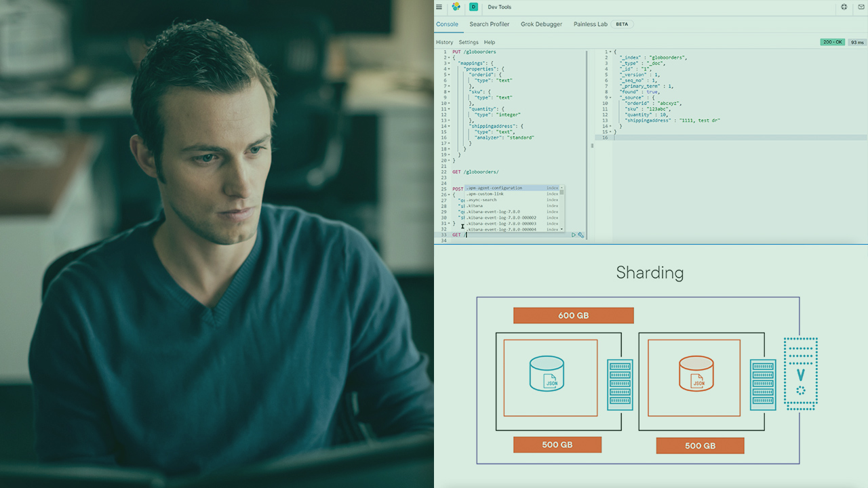Click the green D space avatar
868x488 pixels.
(473, 7)
